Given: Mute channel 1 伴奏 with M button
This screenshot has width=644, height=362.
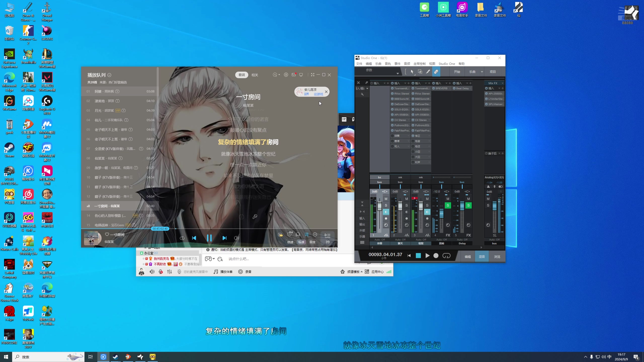Looking at the screenshot, I should coord(386,199).
